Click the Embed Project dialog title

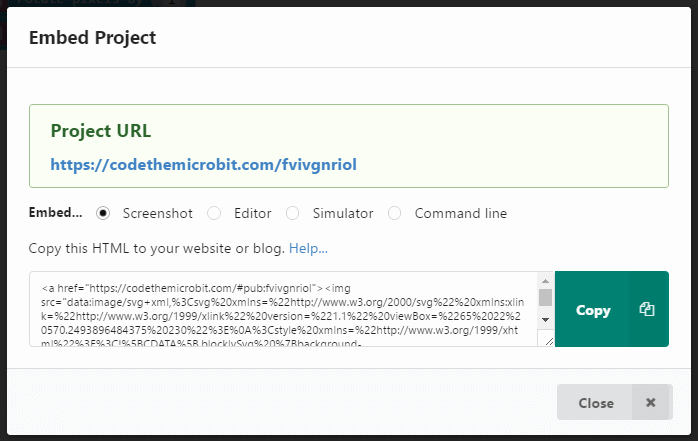(92, 38)
